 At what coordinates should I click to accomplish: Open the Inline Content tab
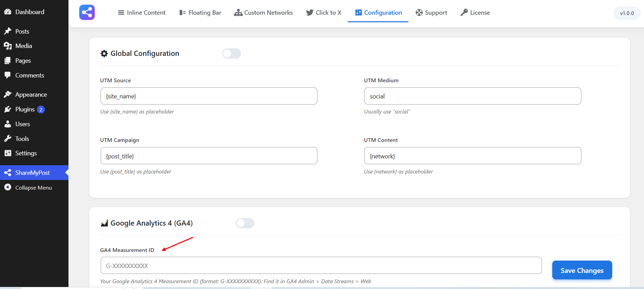(142, 13)
